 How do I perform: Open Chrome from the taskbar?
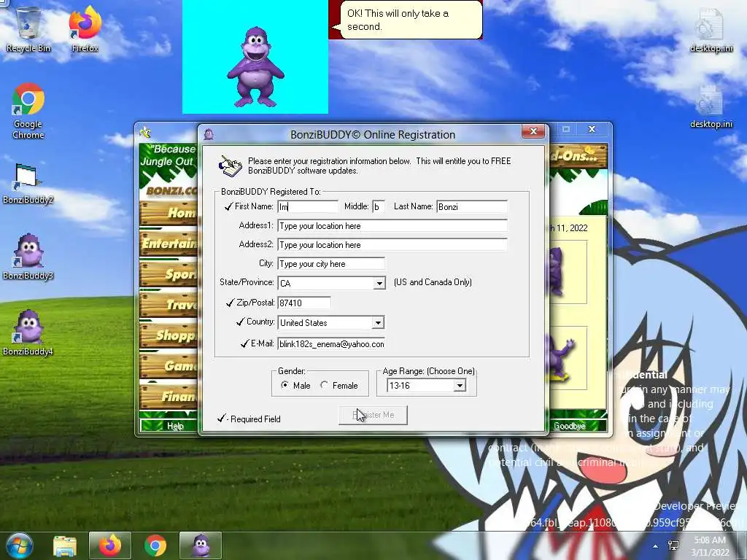[155, 545]
